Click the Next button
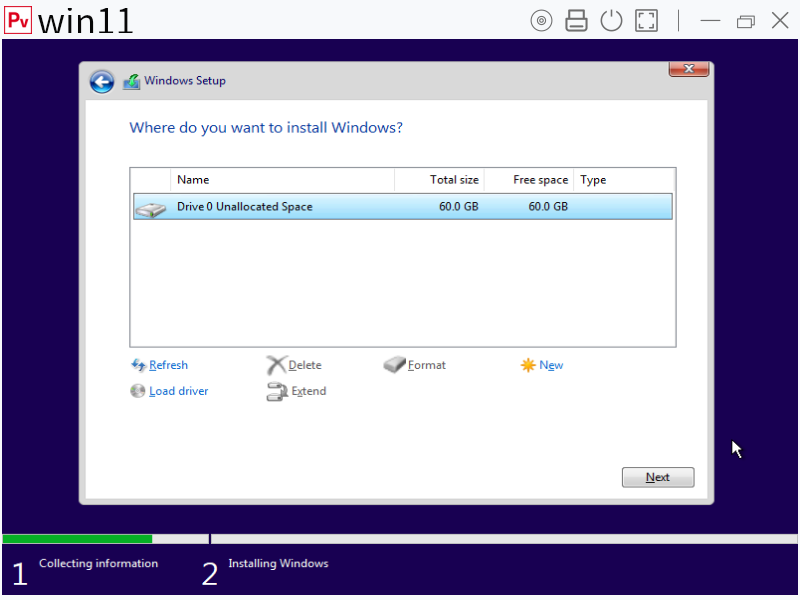This screenshot has width=800, height=600. (x=658, y=478)
